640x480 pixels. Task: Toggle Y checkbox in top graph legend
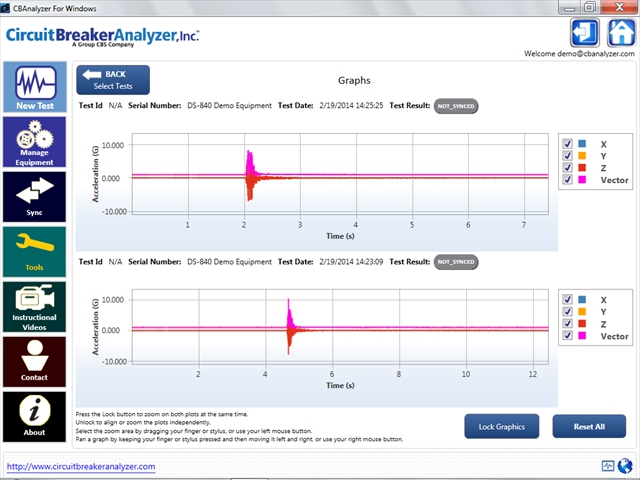567,156
